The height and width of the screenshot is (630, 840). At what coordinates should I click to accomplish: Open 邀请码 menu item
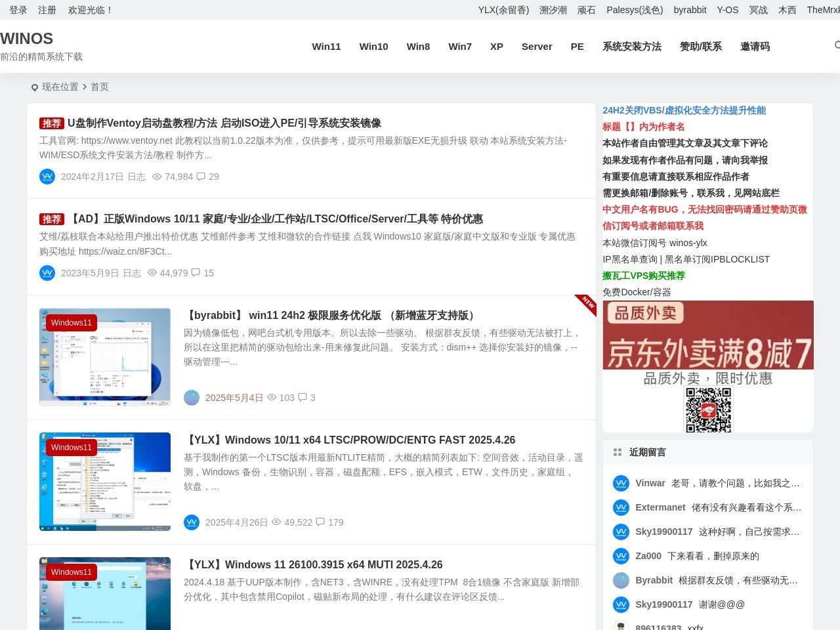[x=755, y=47]
